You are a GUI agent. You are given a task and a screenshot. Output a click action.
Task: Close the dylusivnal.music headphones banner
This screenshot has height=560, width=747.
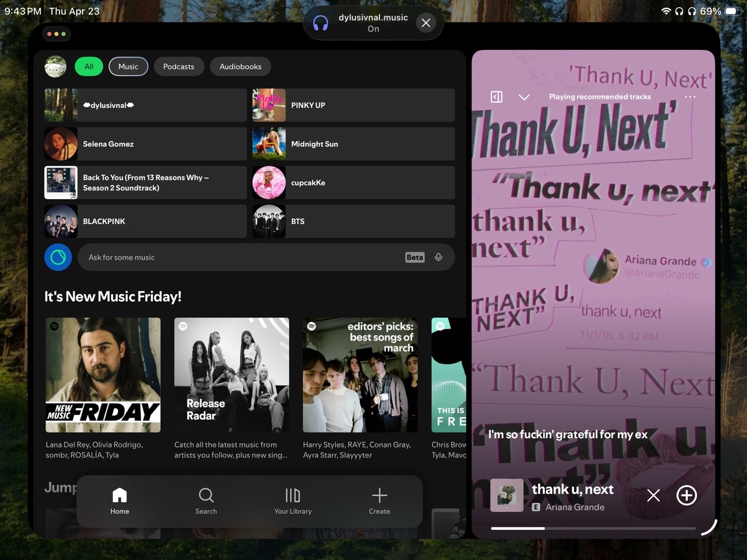click(x=426, y=23)
